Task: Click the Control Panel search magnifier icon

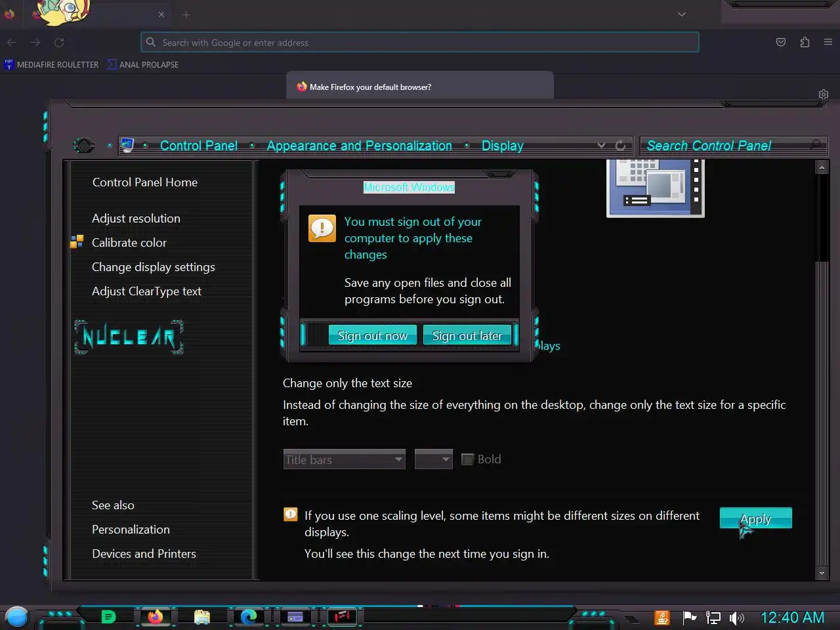Action: 816,145
